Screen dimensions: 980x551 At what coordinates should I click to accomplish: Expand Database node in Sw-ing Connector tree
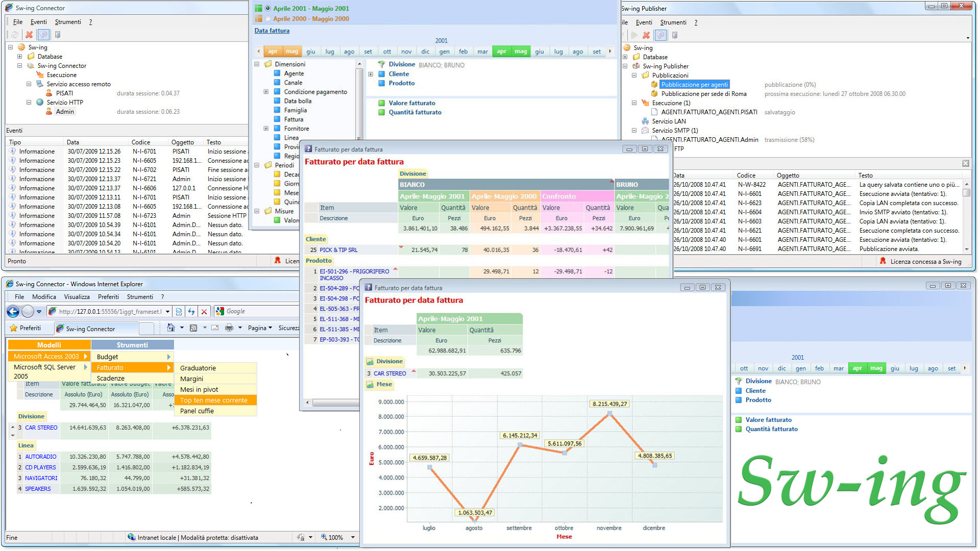click(19, 56)
